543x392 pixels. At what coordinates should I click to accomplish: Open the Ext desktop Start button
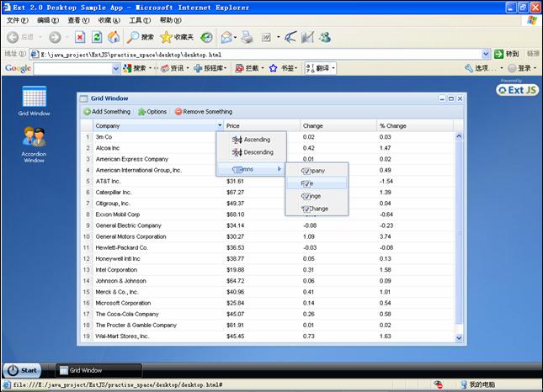23,370
